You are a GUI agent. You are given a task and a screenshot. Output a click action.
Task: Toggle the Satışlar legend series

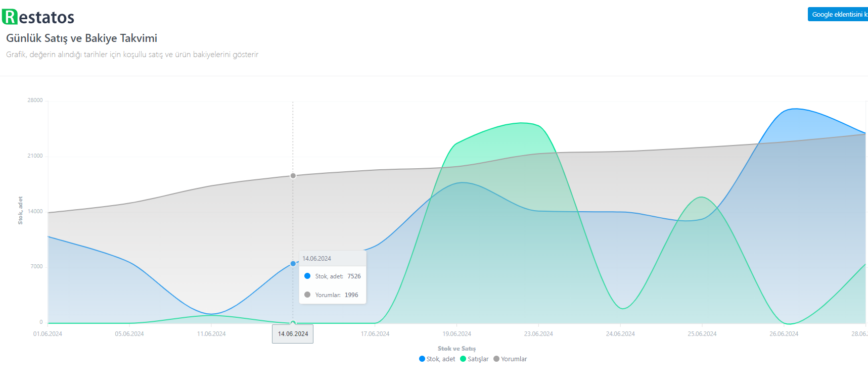(x=474, y=359)
